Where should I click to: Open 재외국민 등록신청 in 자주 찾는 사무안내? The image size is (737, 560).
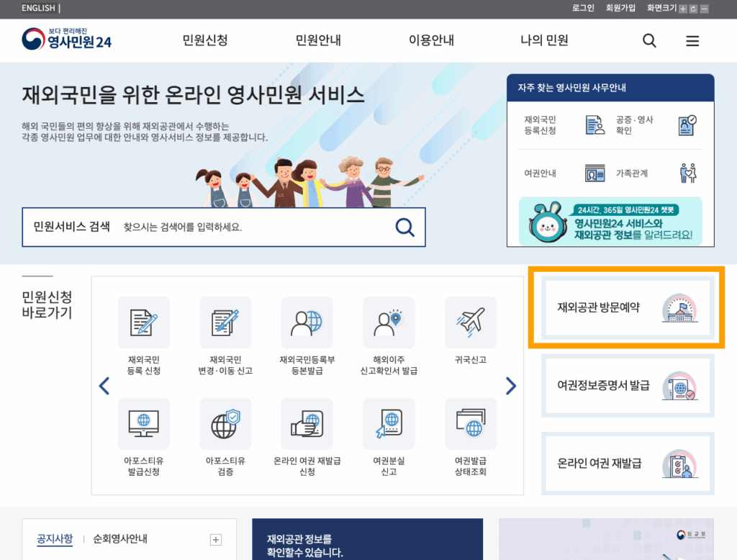click(x=564, y=125)
